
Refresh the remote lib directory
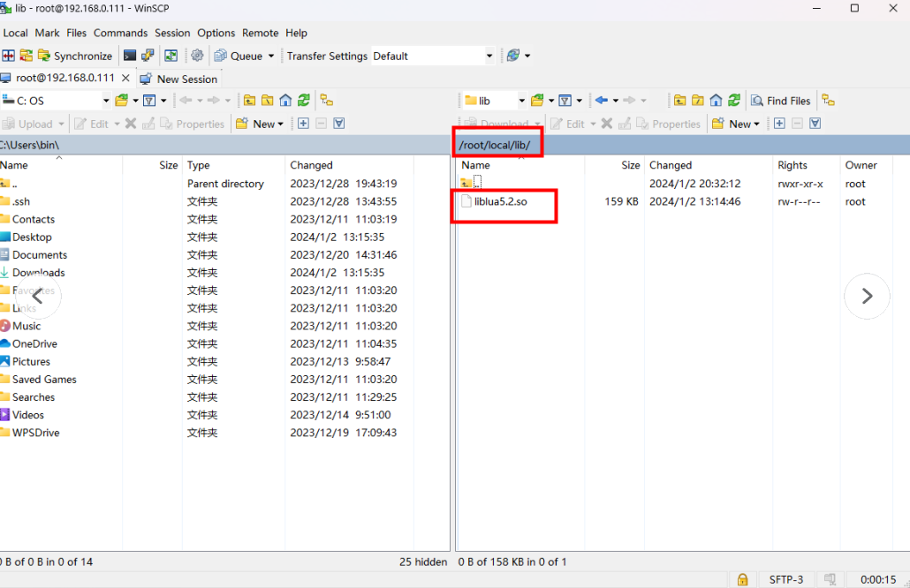[733, 101]
